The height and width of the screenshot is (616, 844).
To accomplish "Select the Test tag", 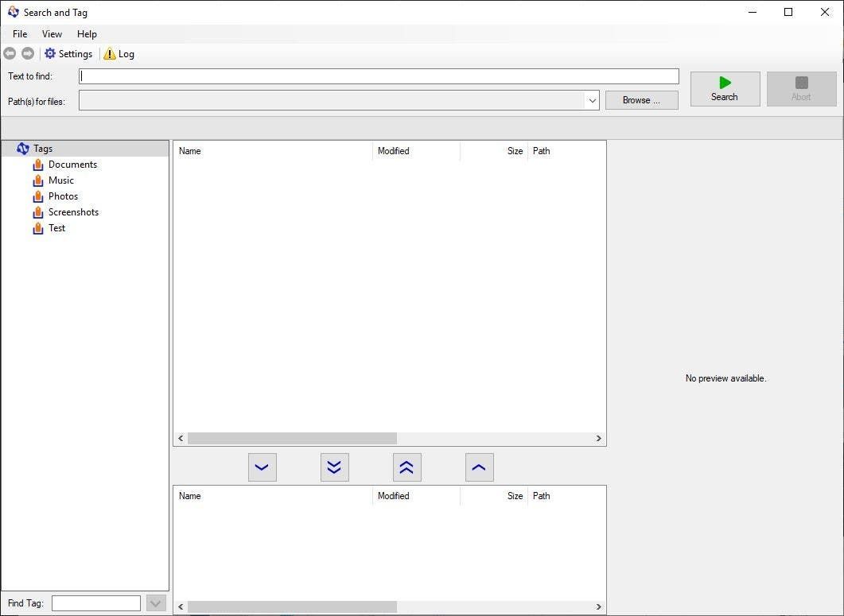I will 56,228.
